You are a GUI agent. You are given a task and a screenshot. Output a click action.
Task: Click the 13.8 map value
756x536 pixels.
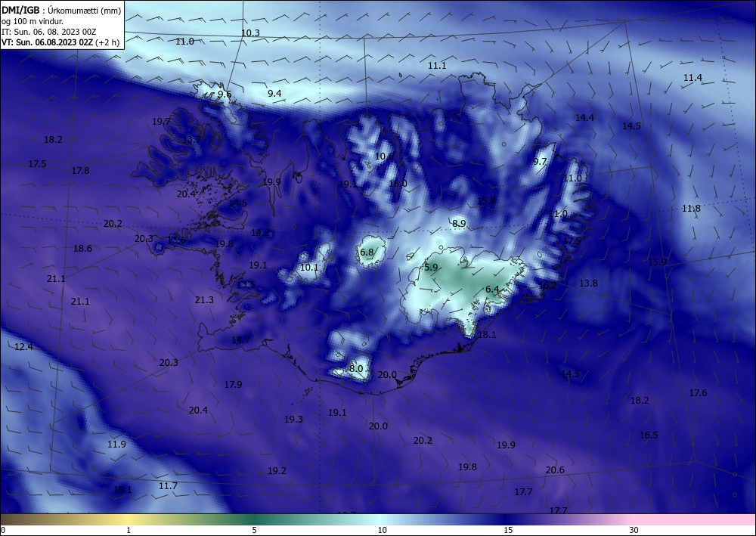[x=588, y=283]
